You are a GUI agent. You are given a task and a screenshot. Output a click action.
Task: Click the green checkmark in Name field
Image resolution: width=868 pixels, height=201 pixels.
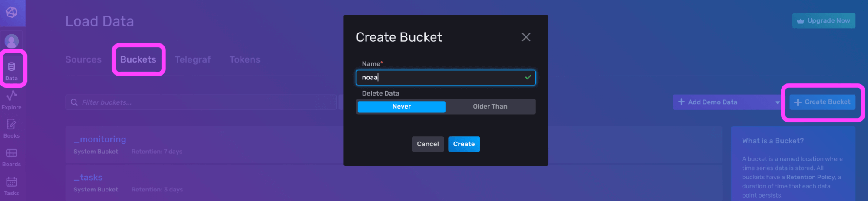click(x=528, y=77)
